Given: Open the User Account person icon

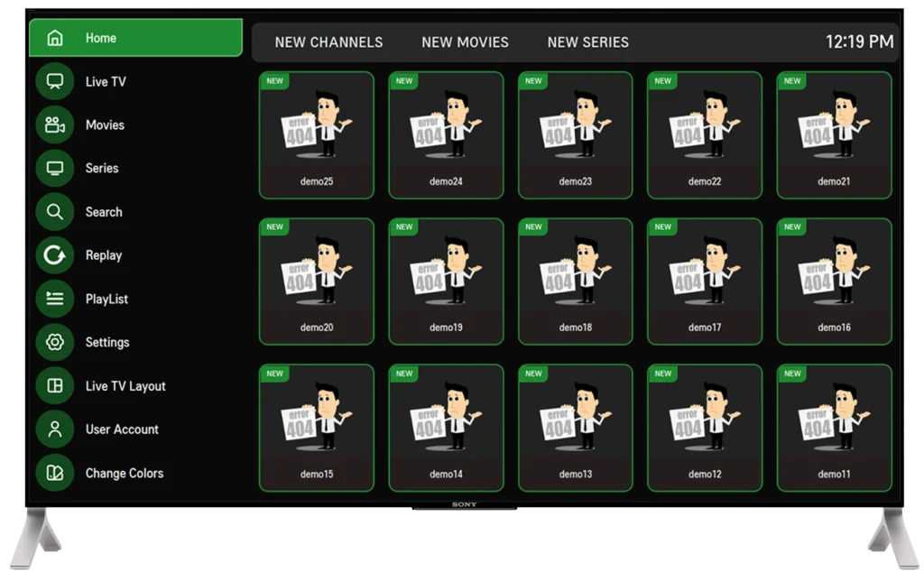Looking at the screenshot, I should pyautogui.click(x=55, y=430).
